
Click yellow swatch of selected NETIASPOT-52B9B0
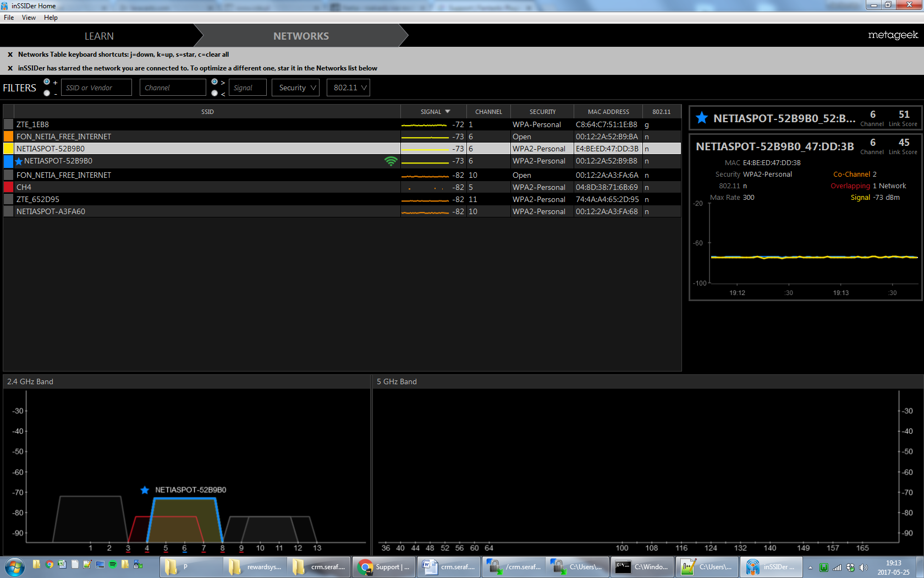(x=8, y=149)
